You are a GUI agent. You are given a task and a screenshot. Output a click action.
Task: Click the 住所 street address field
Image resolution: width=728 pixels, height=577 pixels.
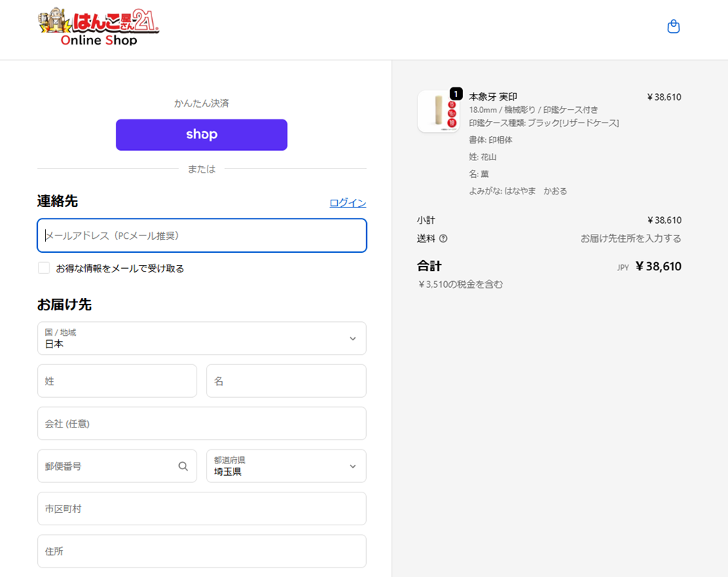202,551
